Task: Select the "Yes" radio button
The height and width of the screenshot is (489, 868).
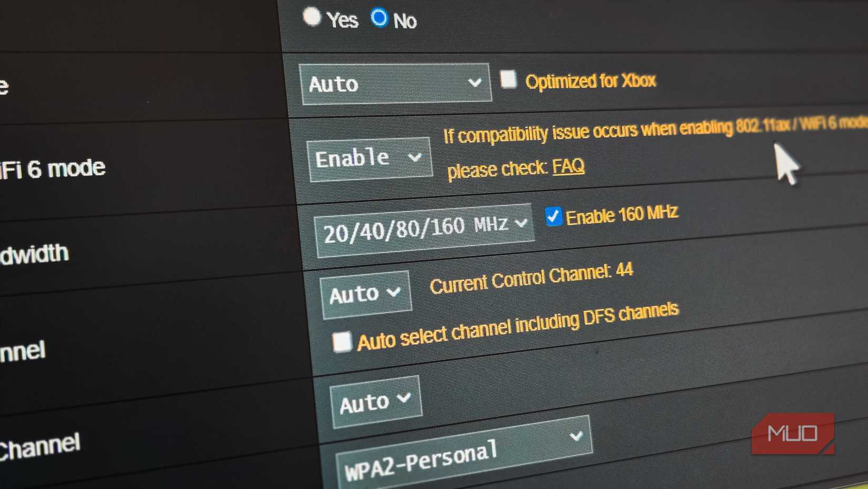Action: (x=312, y=17)
